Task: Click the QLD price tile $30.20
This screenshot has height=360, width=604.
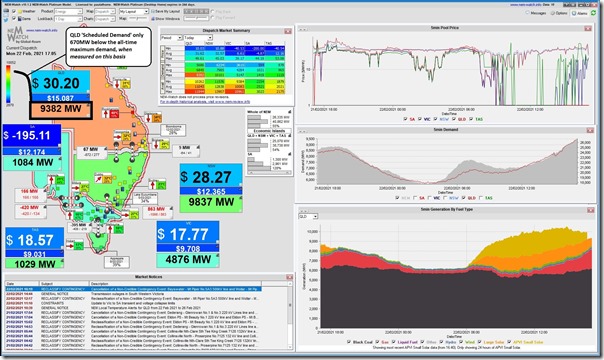Action: (60, 83)
